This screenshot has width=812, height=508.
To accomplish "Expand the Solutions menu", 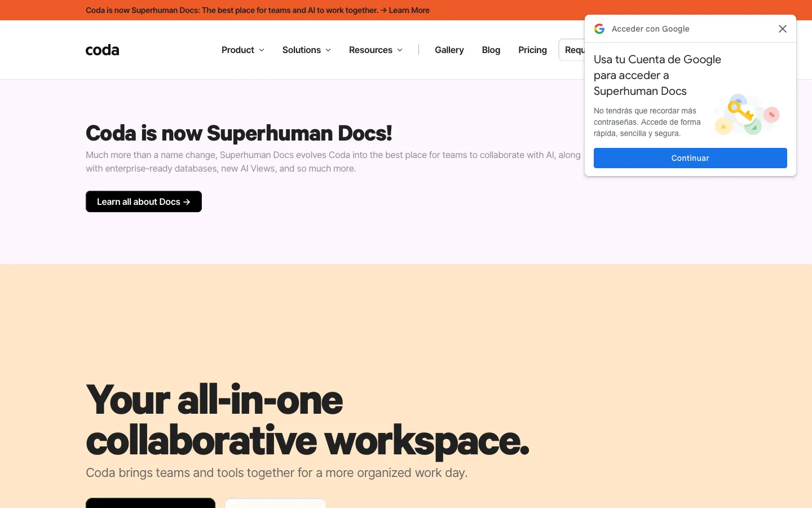I will (307, 50).
